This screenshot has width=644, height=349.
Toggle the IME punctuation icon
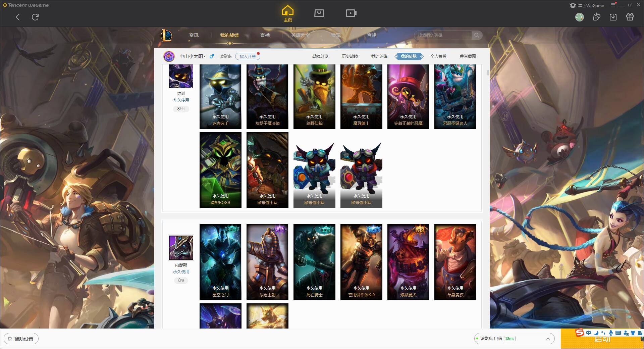click(603, 333)
